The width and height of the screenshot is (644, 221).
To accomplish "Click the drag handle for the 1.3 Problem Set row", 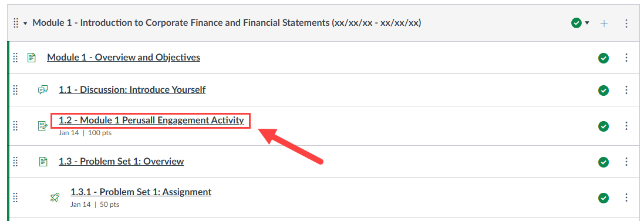I will [x=16, y=161].
